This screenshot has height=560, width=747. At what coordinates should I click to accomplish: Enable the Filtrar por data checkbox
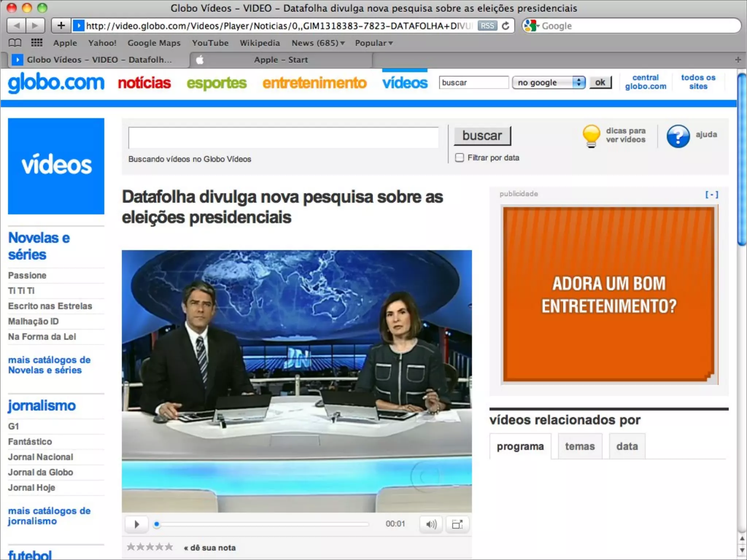tap(460, 157)
